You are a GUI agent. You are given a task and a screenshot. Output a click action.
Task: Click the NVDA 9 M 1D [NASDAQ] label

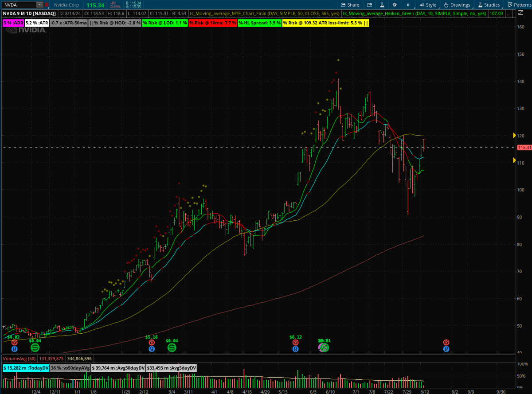point(29,14)
